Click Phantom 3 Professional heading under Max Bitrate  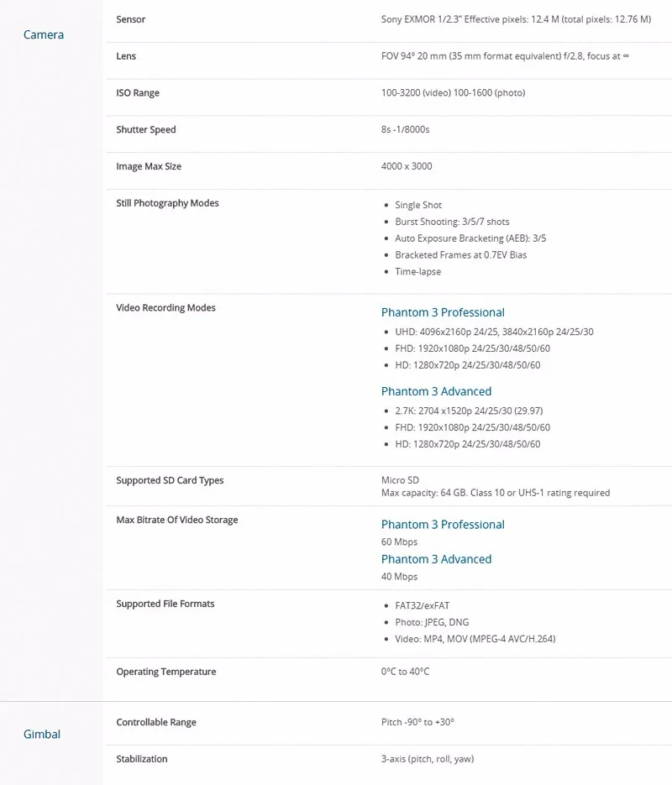(x=443, y=525)
